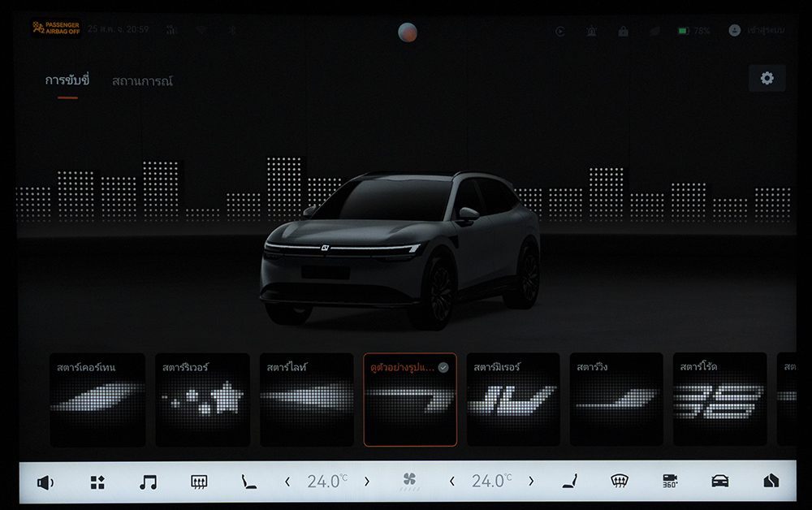Toggle the front windshield defroster
Viewport: 812px width, 510px height.
[x=620, y=481]
